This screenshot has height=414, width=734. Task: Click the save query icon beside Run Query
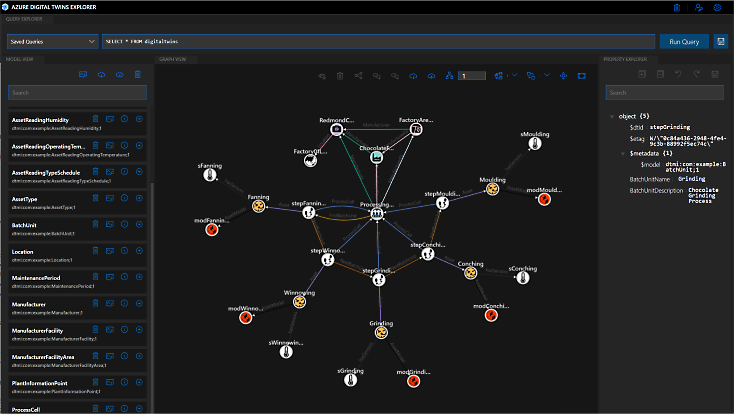(x=721, y=41)
